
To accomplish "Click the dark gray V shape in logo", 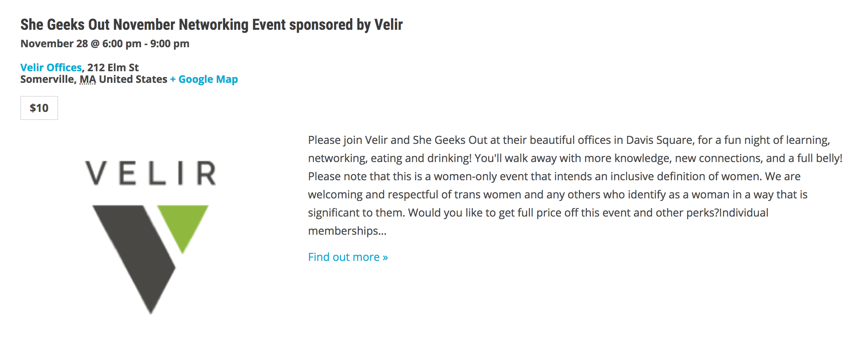I will coord(134,259).
